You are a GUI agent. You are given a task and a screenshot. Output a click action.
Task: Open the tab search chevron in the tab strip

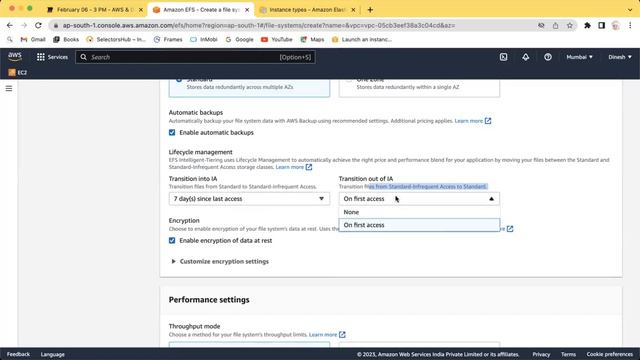(x=630, y=9)
